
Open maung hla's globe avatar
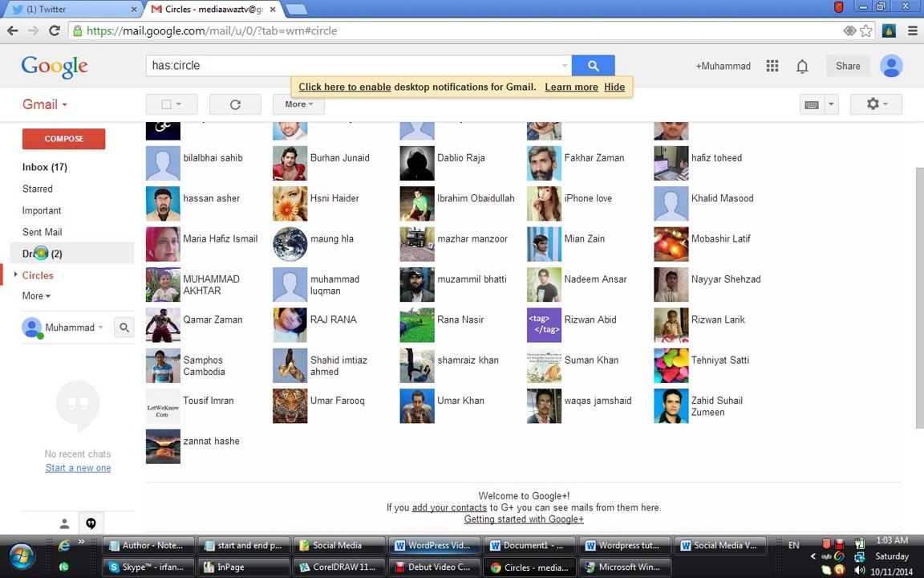[290, 244]
